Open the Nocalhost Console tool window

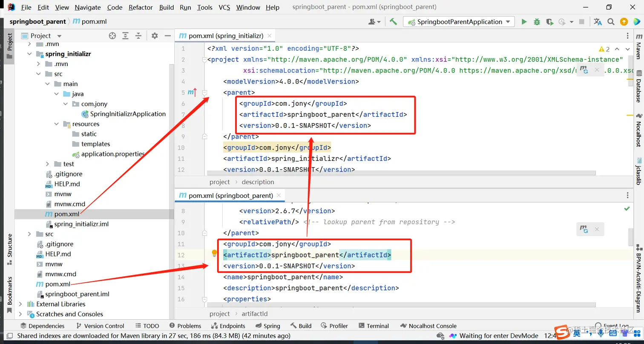click(x=428, y=326)
